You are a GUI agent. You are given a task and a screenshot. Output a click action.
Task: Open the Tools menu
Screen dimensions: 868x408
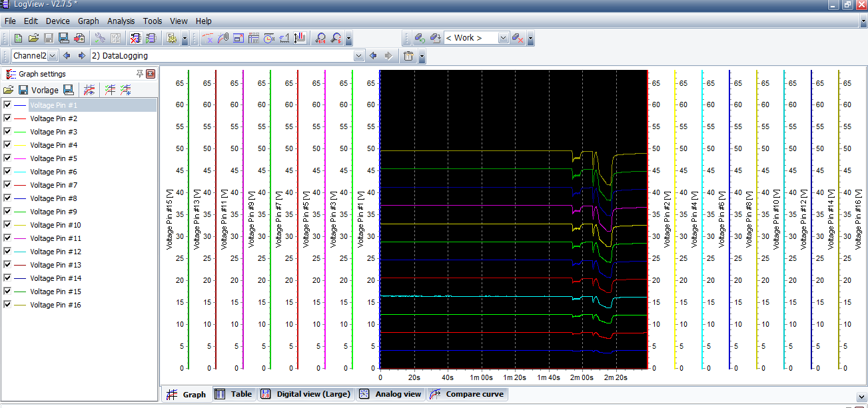pyautogui.click(x=153, y=21)
